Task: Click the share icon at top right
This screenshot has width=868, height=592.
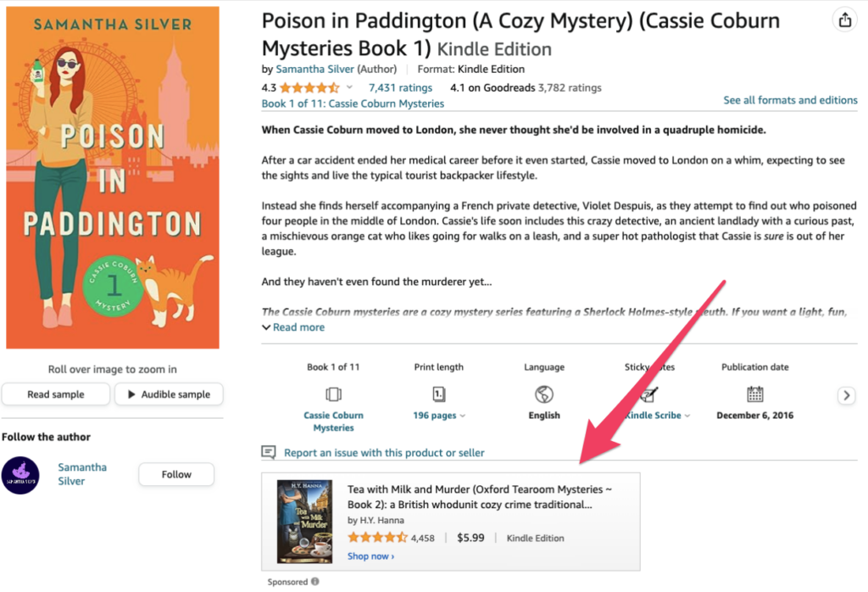Action: pos(844,21)
